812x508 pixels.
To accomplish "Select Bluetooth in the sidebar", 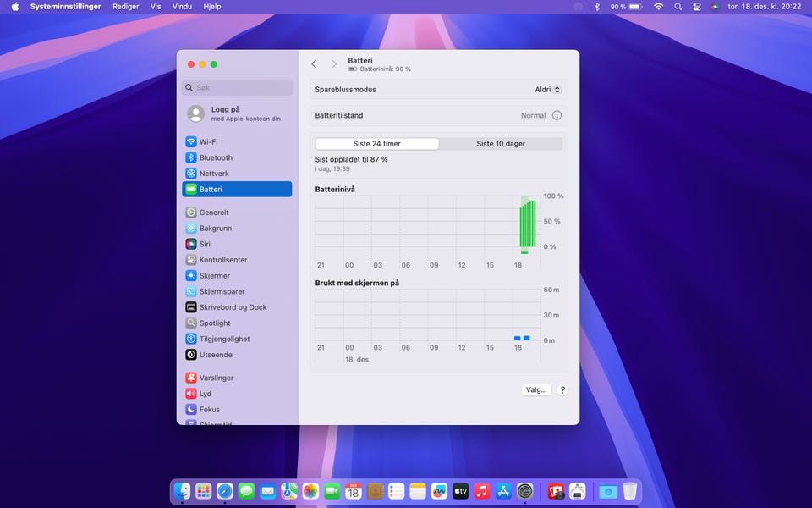I will click(x=216, y=157).
